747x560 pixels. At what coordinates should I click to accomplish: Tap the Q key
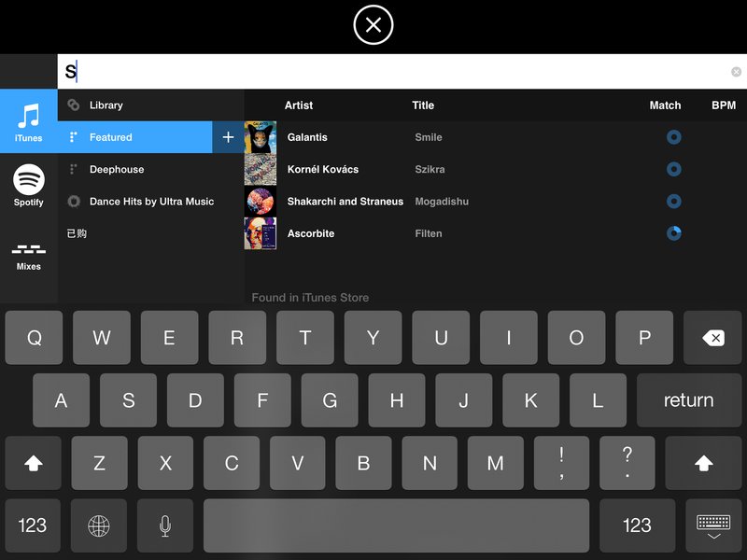click(34, 338)
